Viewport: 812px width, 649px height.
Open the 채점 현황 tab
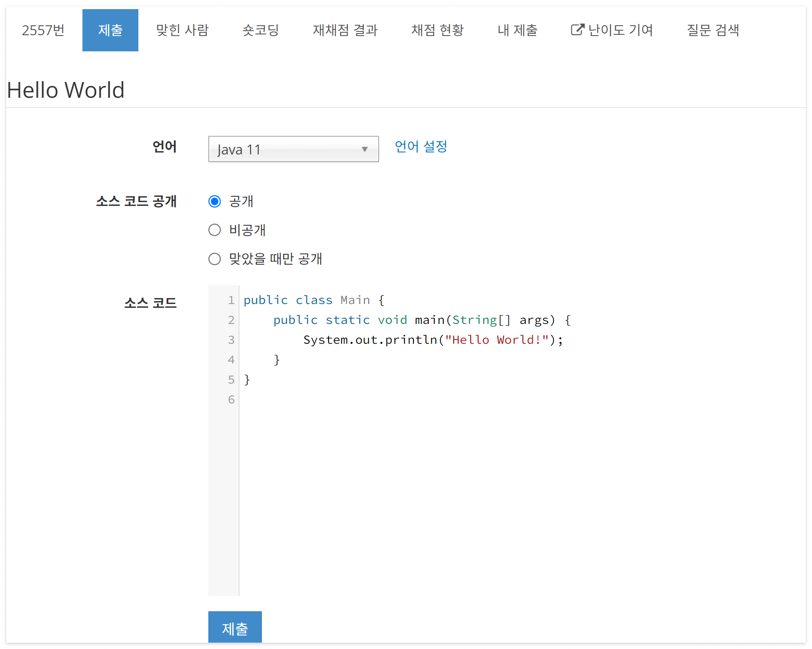click(437, 30)
